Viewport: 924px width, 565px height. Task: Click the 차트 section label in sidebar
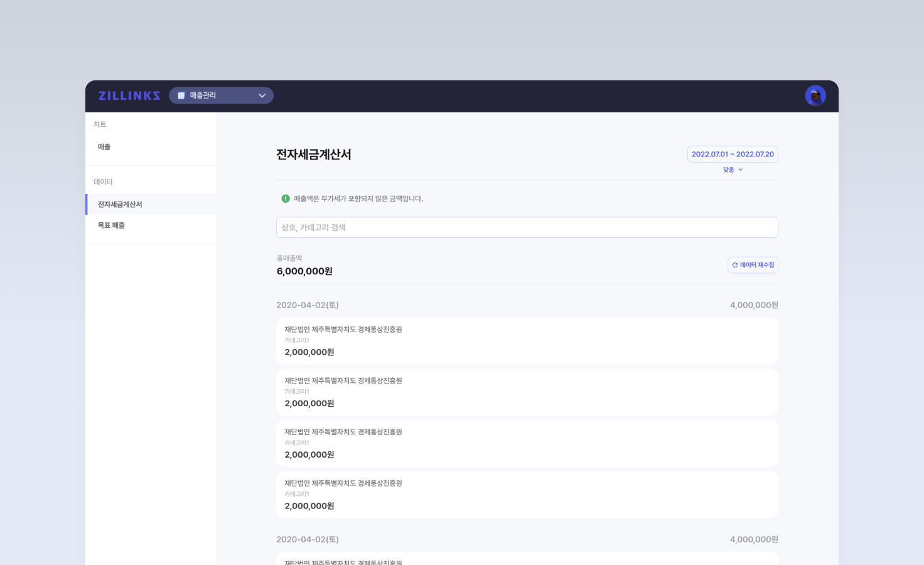tap(100, 124)
